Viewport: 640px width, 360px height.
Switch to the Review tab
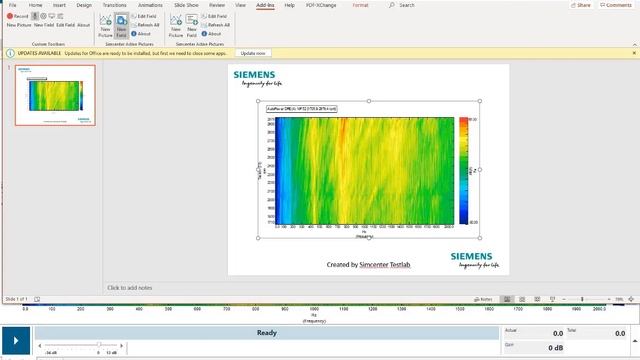click(217, 5)
